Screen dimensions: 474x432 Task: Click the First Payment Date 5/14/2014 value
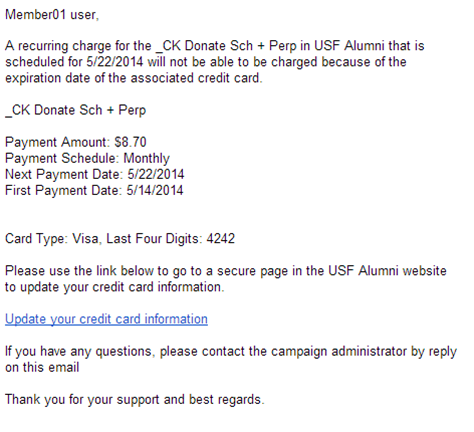(x=155, y=190)
